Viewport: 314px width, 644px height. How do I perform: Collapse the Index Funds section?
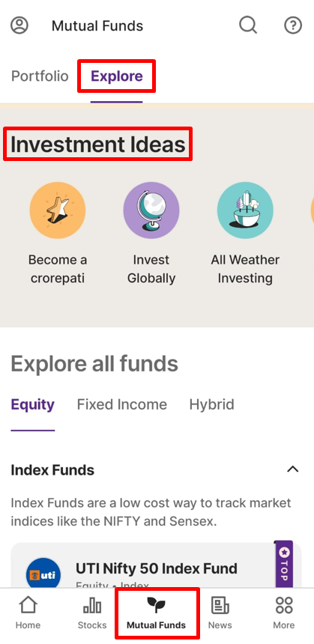292,470
